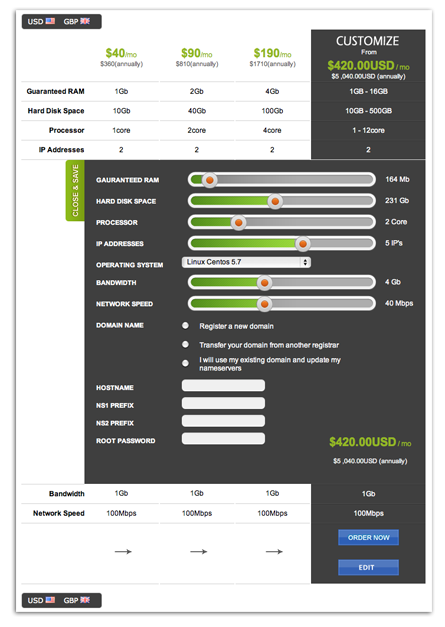The height and width of the screenshot is (627, 445).
Task: Focus the NS1 Prefix input field
Action: pyautogui.click(x=223, y=403)
